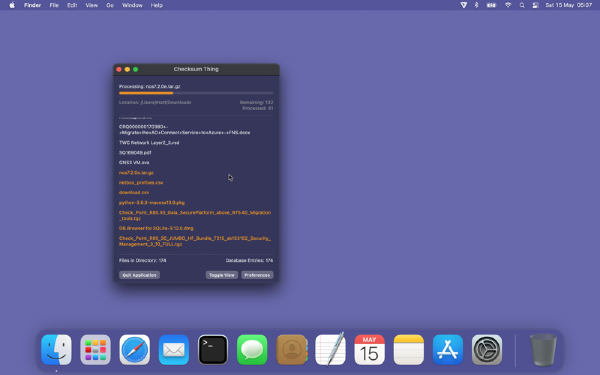
Task: Click the Spotlight search icon
Action: tap(522, 5)
